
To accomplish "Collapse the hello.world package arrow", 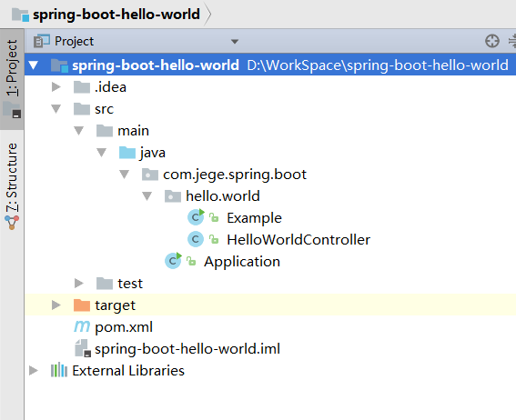I will 147,196.
